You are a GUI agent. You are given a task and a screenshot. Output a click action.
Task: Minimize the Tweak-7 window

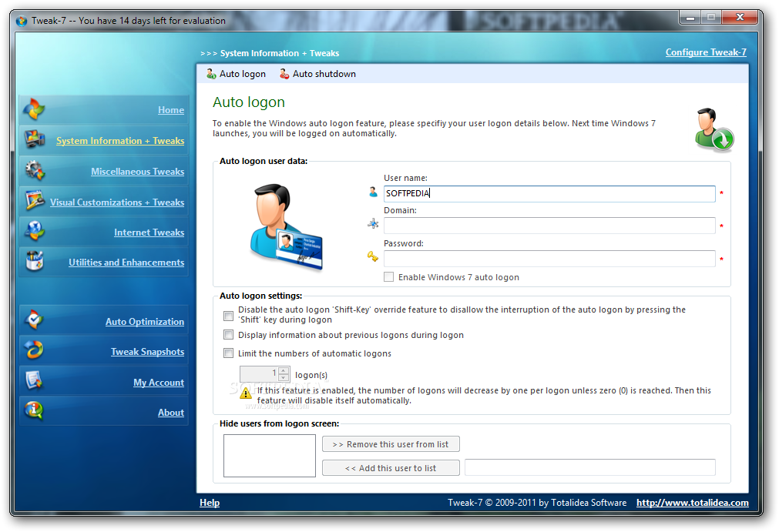click(x=690, y=18)
